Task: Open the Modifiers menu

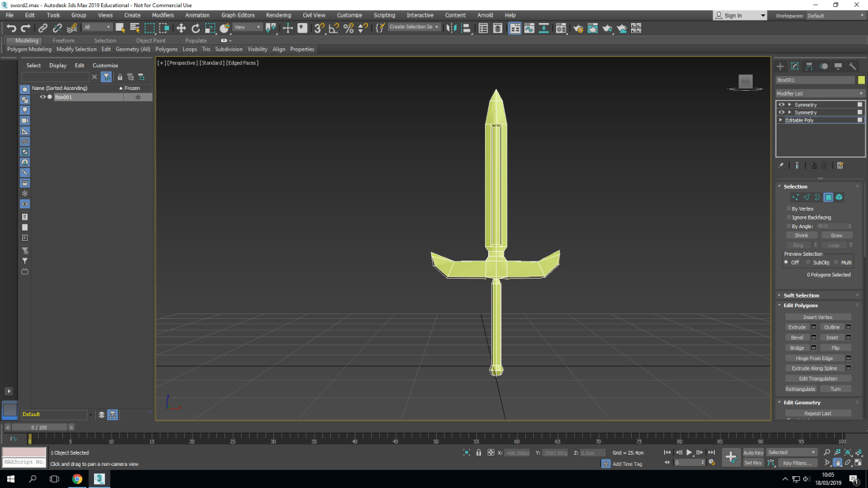Action: pos(162,13)
